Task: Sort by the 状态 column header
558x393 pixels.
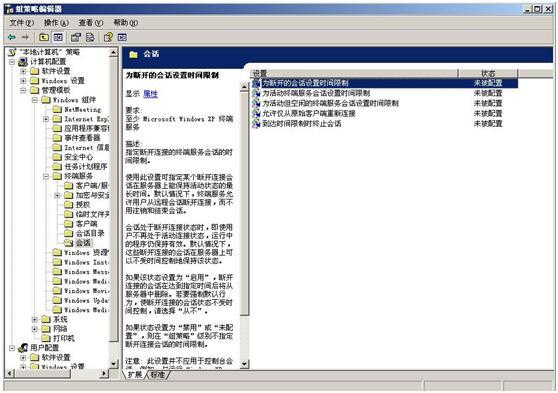Action: (x=488, y=73)
